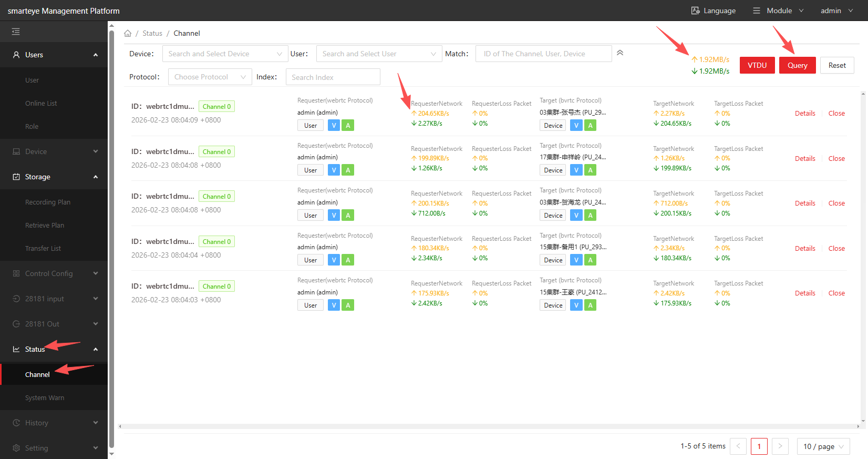Open the 10 / page size dropdown
The width and height of the screenshot is (868, 459).
click(823, 446)
